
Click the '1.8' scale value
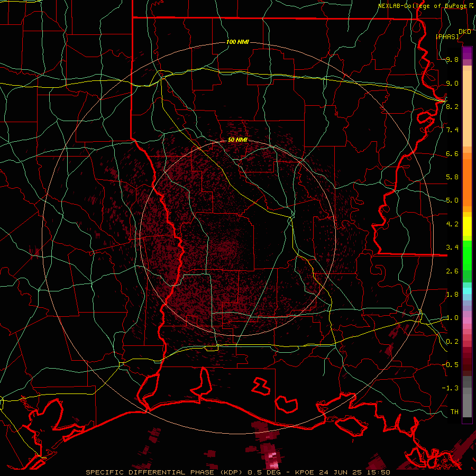(x=452, y=294)
